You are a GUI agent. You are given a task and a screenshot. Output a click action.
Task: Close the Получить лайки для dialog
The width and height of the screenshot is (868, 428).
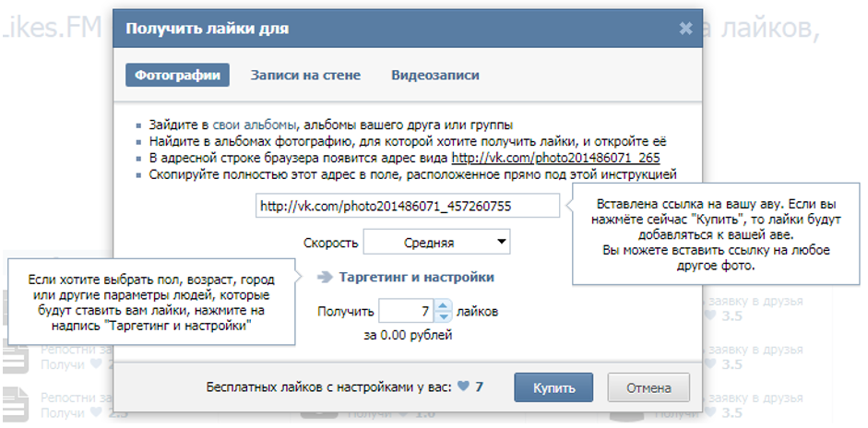point(685,29)
